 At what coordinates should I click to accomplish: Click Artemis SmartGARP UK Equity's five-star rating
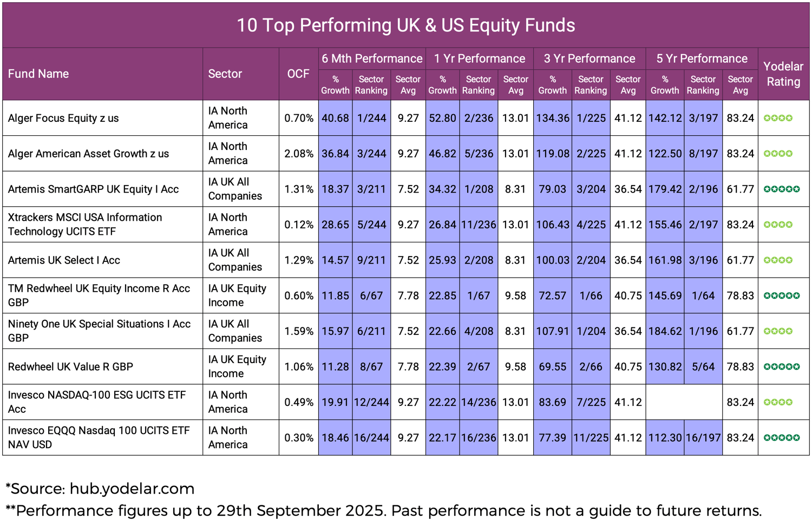click(x=781, y=189)
